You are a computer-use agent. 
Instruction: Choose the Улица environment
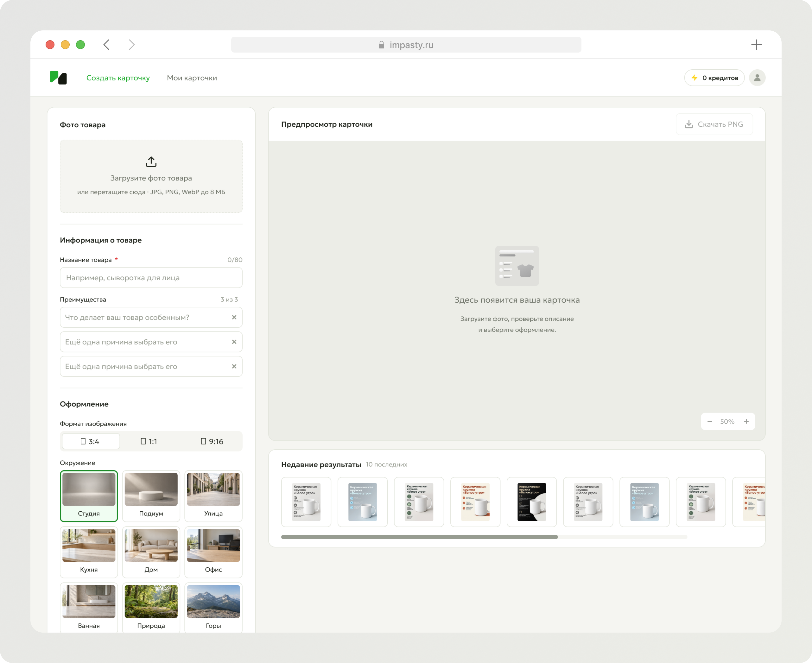pos(213,496)
